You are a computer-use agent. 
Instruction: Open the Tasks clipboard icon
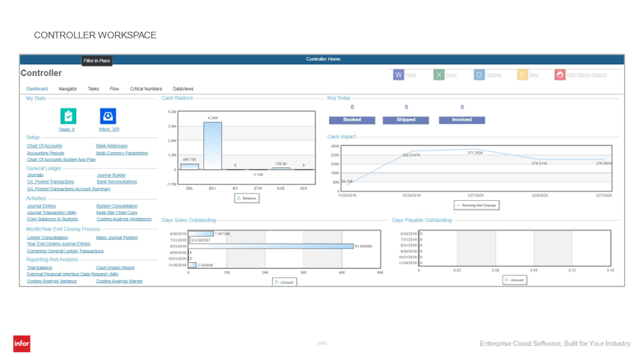pyautogui.click(x=68, y=116)
